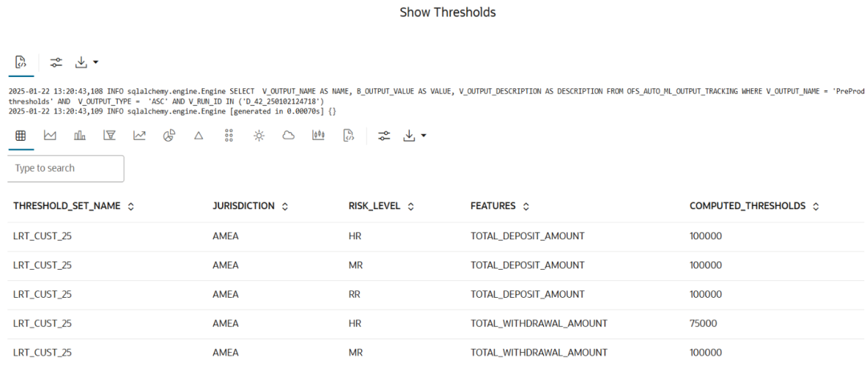Select HR risk level in TOTAL_WITHDRAWAL_AMOUNT row
This screenshot has width=868, height=369.
[x=355, y=324]
